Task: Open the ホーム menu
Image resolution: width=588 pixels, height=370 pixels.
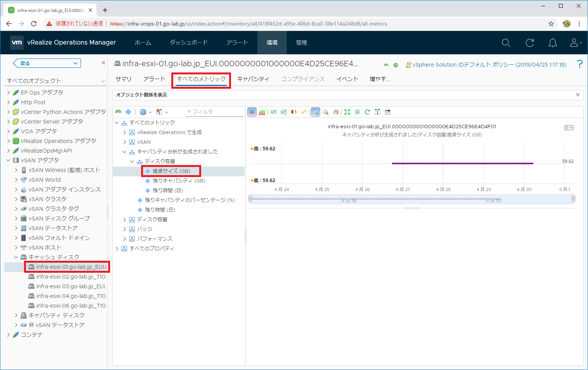Action: click(x=143, y=43)
